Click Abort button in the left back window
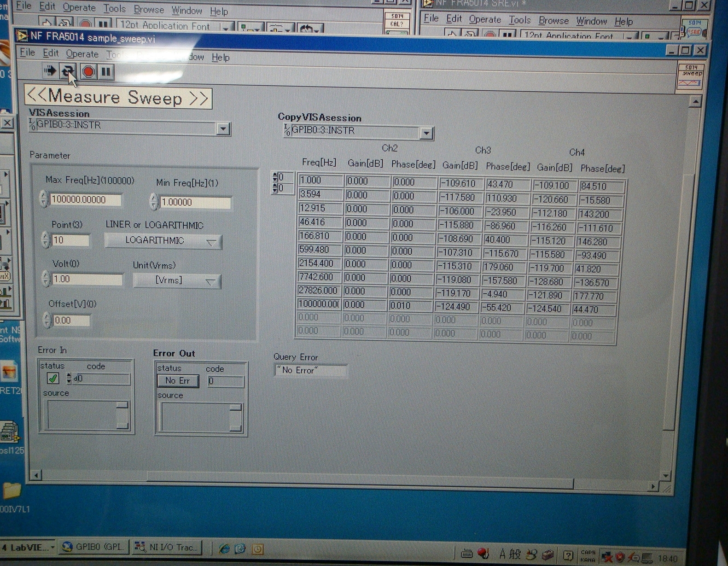Image resolution: width=728 pixels, height=566 pixels. 85,23
